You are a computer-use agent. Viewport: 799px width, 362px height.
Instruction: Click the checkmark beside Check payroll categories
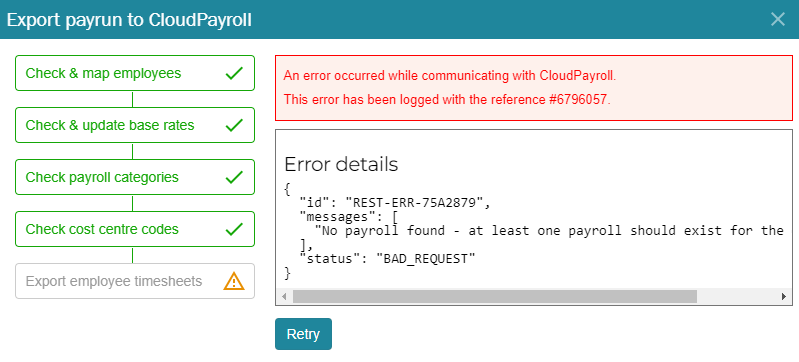pos(234,177)
